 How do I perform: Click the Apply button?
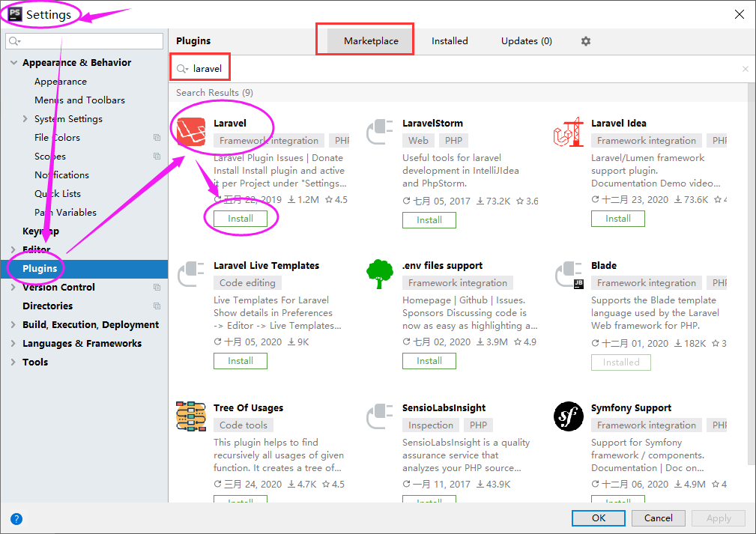click(x=719, y=518)
